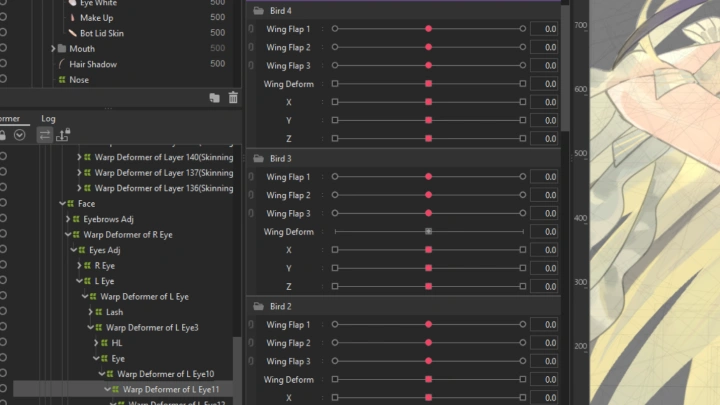Switch to the Log tab
This screenshot has height=405, width=720.
coord(48,118)
